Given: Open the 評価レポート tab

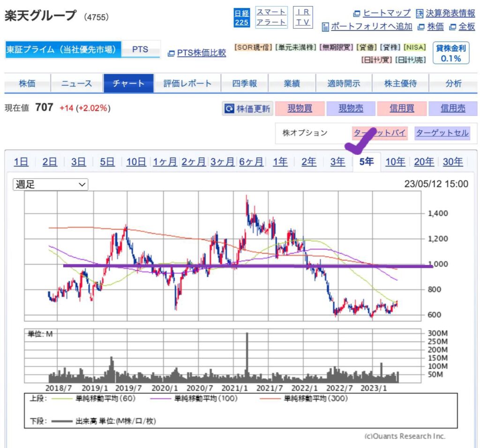Looking at the screenshot, I should pyautogui.click(x=187, y=83).
